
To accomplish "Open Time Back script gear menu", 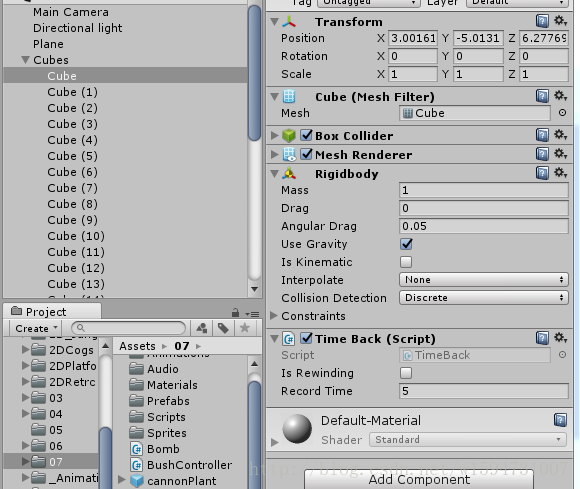I will point(560,338).
